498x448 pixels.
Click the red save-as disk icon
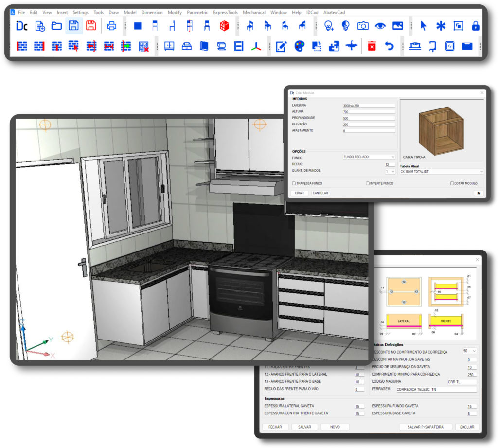point(91,26)
